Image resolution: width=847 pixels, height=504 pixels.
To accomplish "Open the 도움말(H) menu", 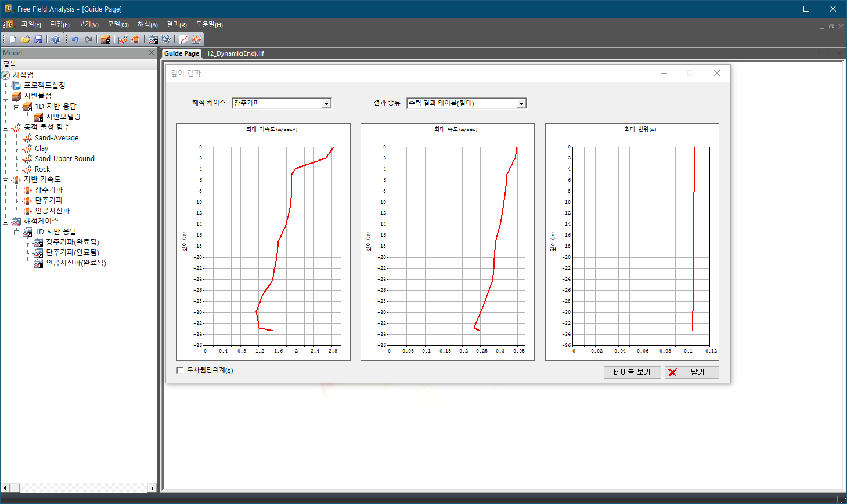I will pyautogui.click(x=209, y=24).
